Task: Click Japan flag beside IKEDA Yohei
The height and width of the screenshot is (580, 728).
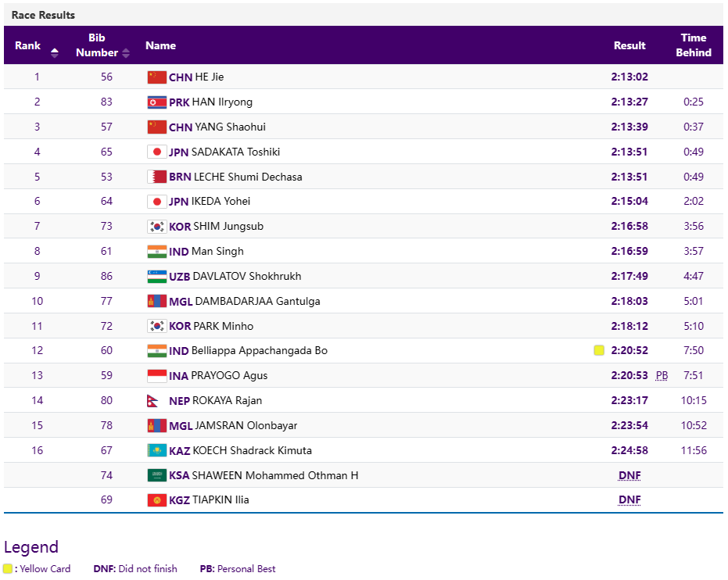Action: pos(157,202)
